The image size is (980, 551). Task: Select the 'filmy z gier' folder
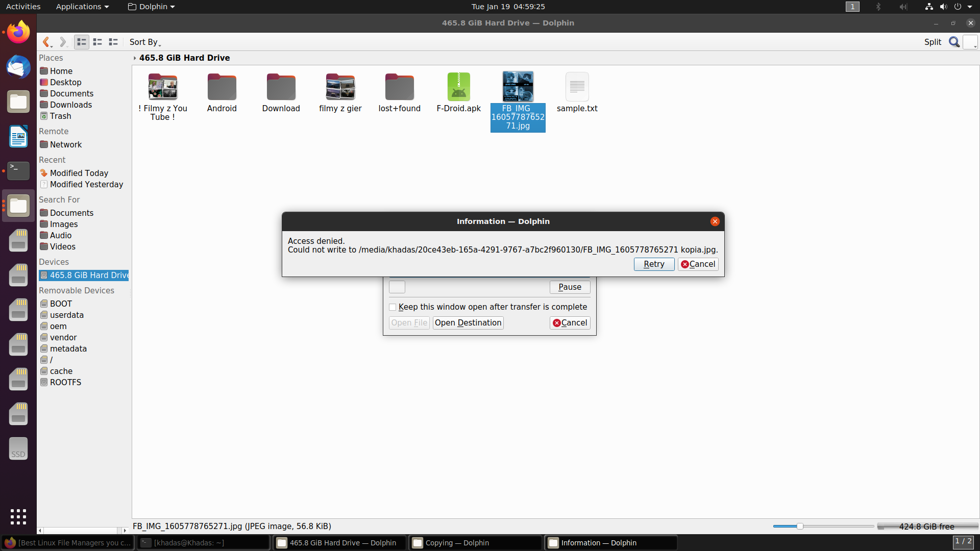click(x=340, y=92)
